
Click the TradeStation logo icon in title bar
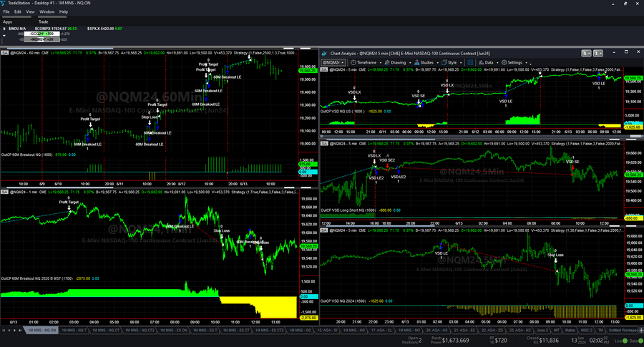pos(4,3)
